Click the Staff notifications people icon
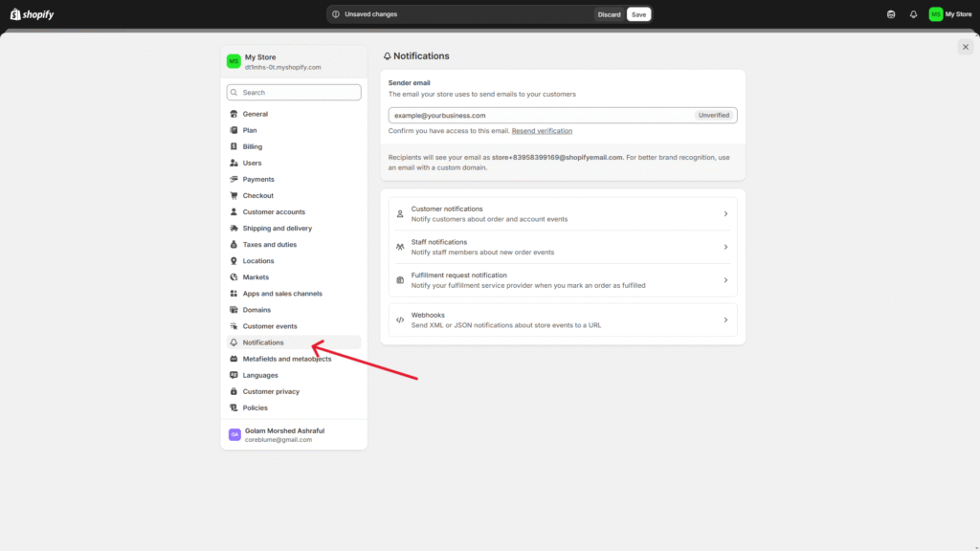Screen dimensions: 980x551 400,248
